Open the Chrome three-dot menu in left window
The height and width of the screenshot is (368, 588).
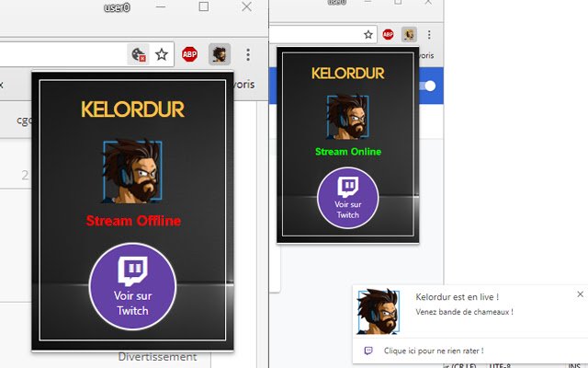[248, 55]
